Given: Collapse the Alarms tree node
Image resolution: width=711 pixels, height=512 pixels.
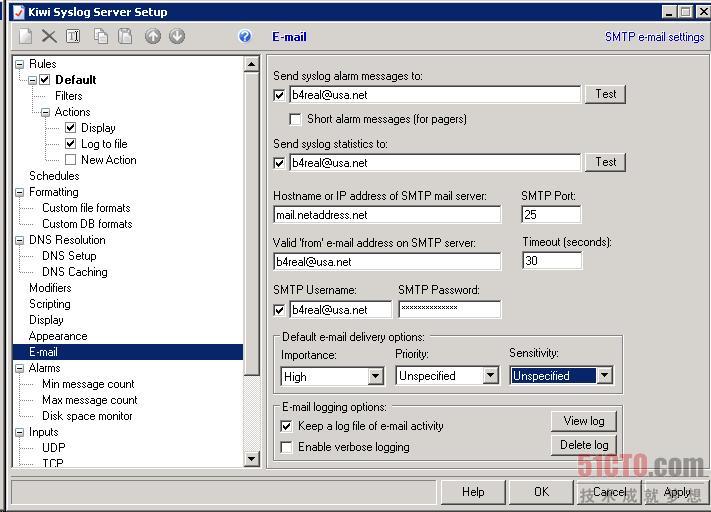Looking at the screenshot, I should click(19, 368).
